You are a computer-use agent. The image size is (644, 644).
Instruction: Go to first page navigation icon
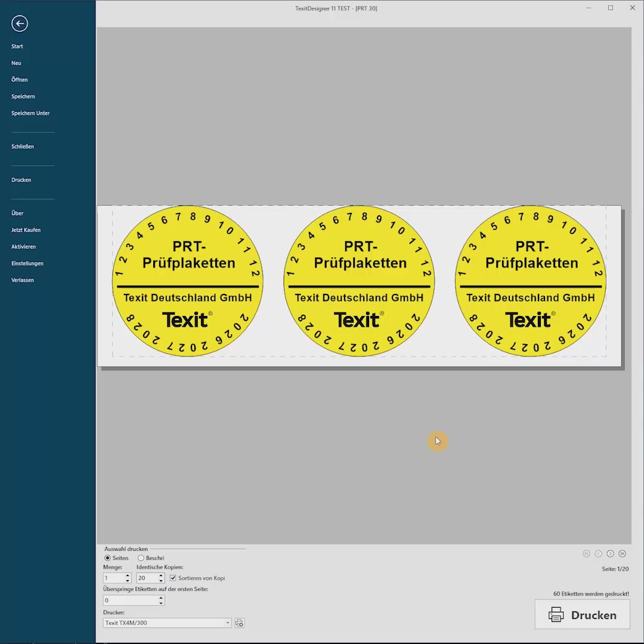pyautogui.click(x=586, y=553)
